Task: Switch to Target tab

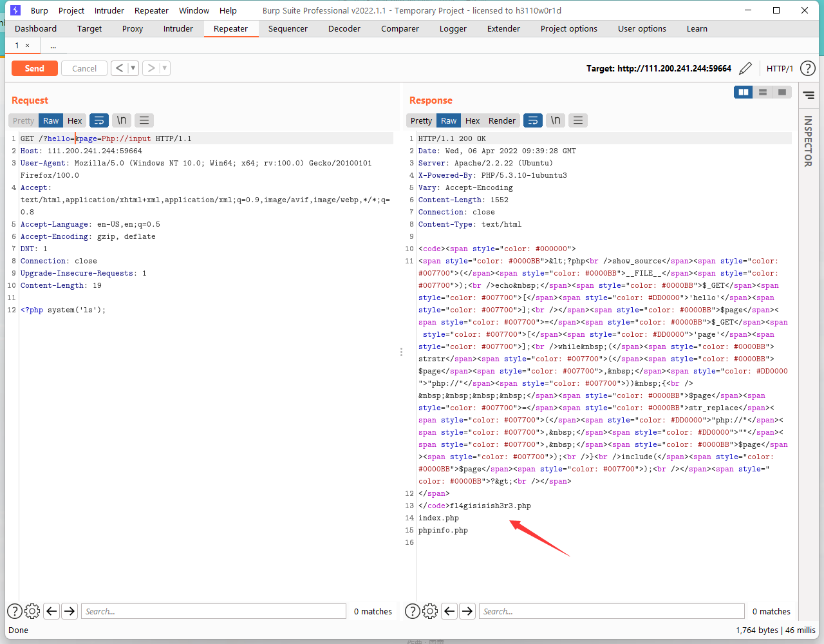Action: click(89, 28)
